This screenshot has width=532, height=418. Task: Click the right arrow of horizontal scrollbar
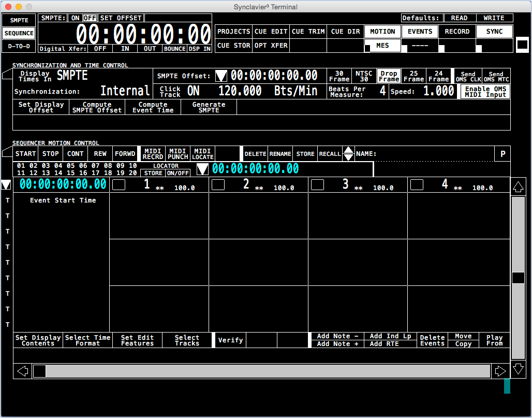[x=500, y=371]
